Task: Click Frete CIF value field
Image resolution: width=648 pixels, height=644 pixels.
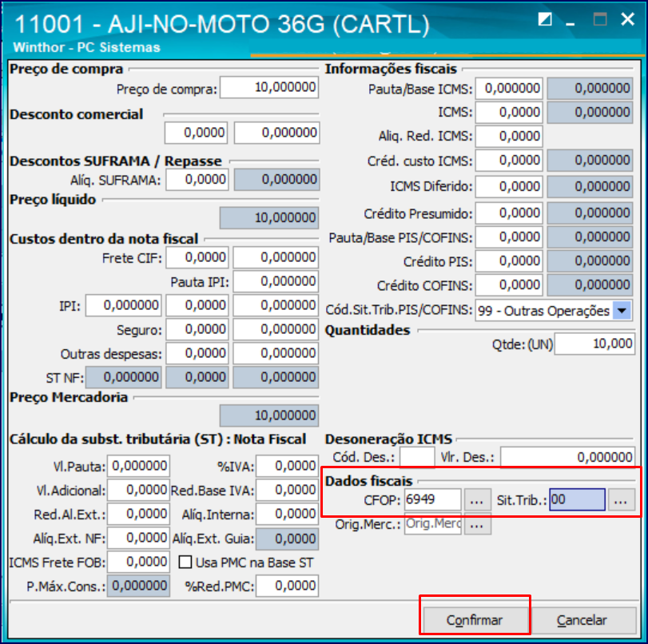Action: click(x=276, y=257)
